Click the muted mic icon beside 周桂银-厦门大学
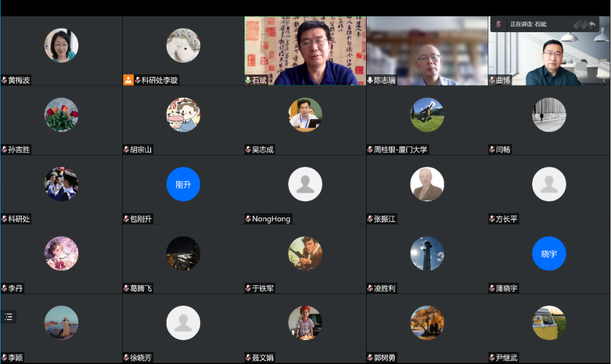Viewport: 611px width, 364px height. pos(370,150)
